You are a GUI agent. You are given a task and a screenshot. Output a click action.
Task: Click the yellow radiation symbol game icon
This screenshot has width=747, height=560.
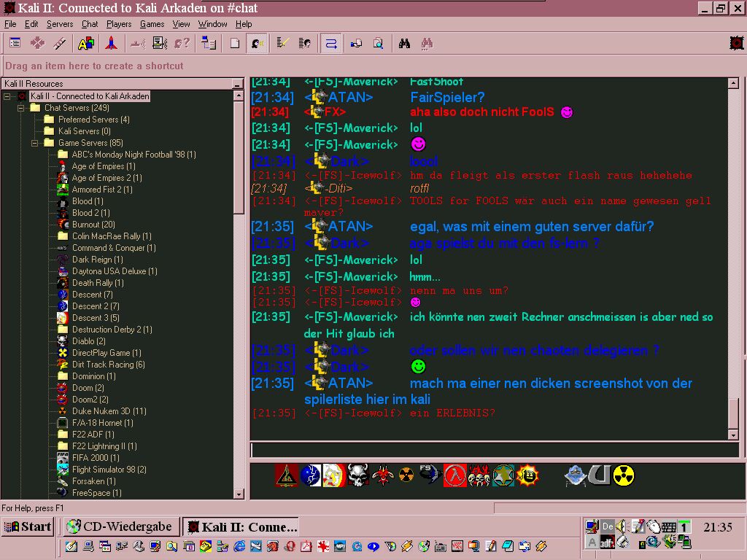click(x=624, y=475)
